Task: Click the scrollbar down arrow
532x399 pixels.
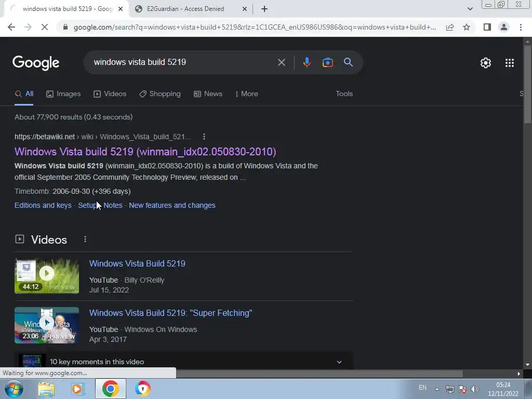Action: tap(528, 365)
